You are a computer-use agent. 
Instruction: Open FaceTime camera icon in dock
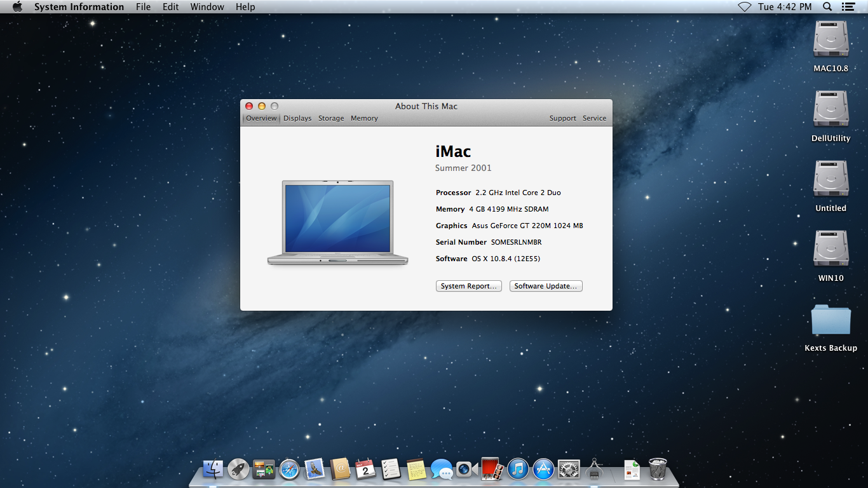click(467, 470)
